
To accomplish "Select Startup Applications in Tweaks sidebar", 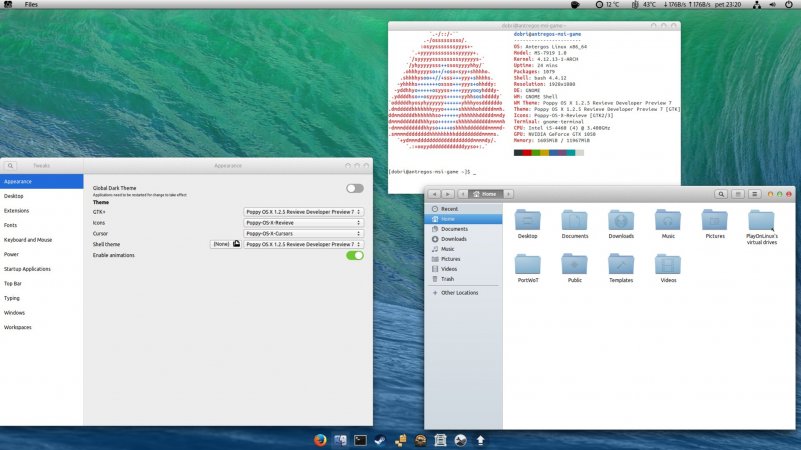I will [41, 269].
